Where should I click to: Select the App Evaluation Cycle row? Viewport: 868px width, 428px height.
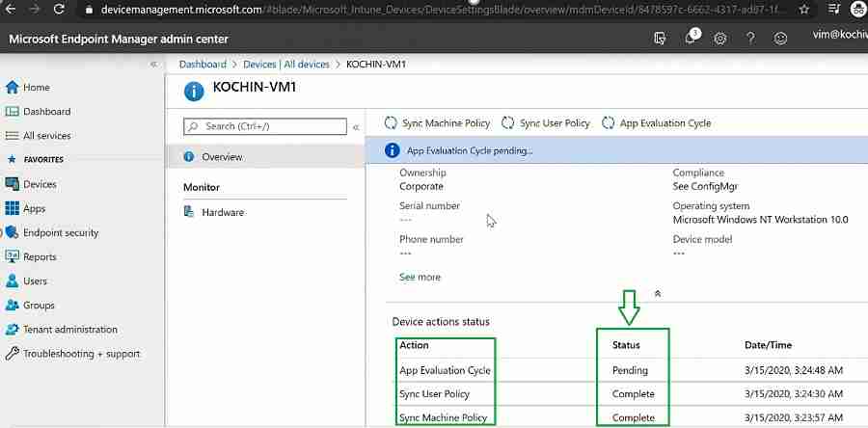(x=630, y=370)
